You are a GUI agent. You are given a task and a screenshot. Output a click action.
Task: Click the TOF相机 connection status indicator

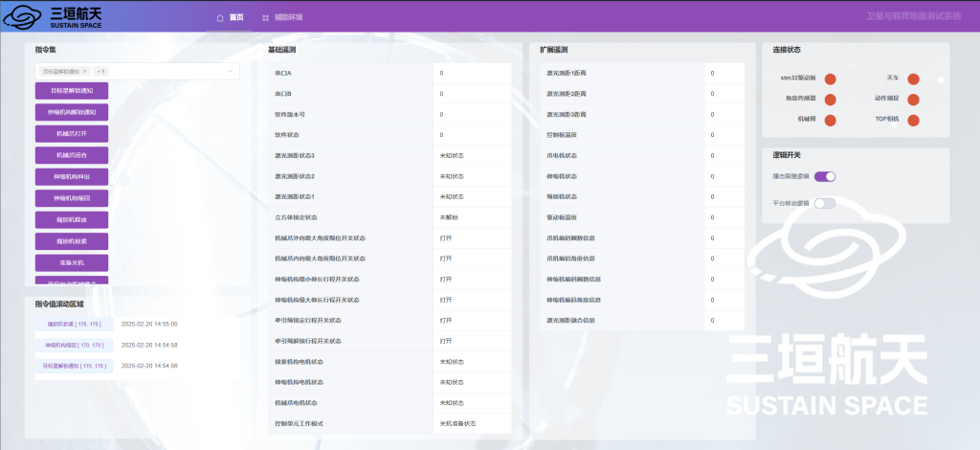click(x=913, y=121)
